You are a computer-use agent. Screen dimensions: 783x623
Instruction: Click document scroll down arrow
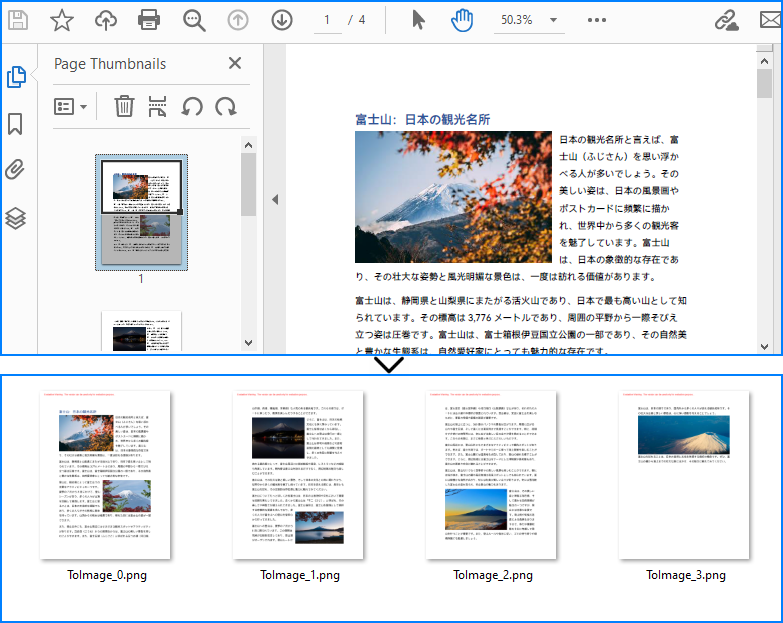tap(765, 346)
